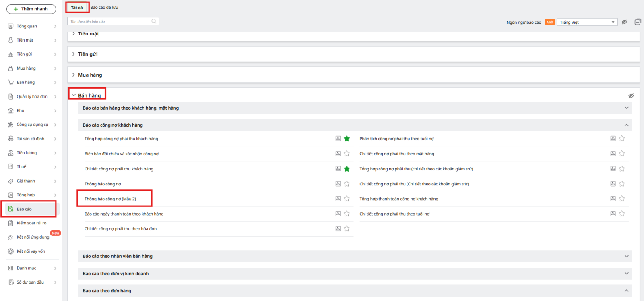Toggle eye icon in Bán hàng section header
This screenshot has width=644, height=301.
pos(631,96)
